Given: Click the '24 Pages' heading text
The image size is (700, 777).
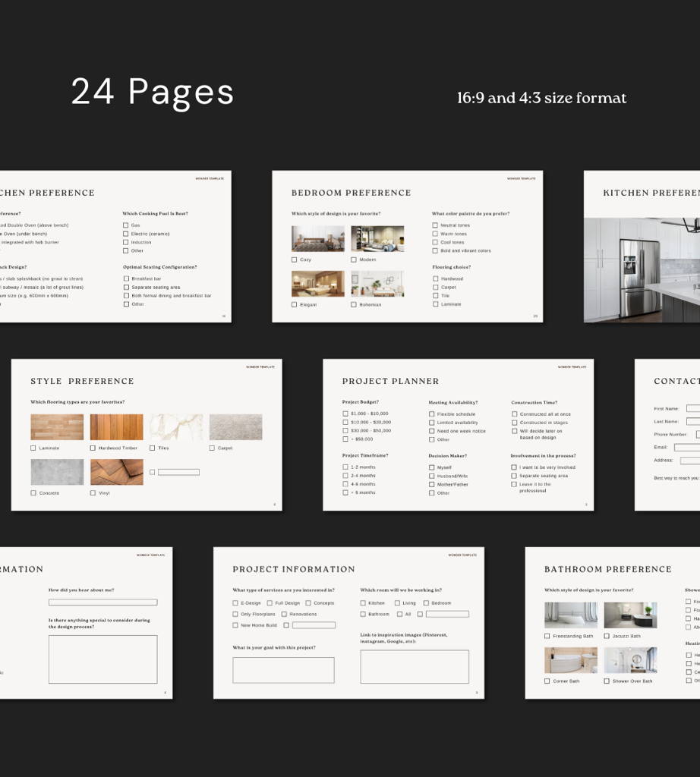Looking at the screenshot, I should 152,92.
